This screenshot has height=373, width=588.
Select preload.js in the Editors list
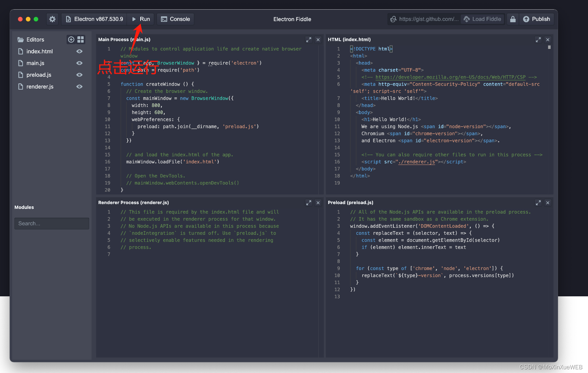click(39, 75)
